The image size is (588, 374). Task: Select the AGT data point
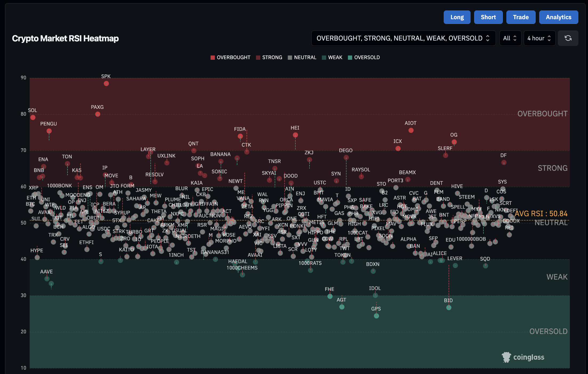coord(342,307)
